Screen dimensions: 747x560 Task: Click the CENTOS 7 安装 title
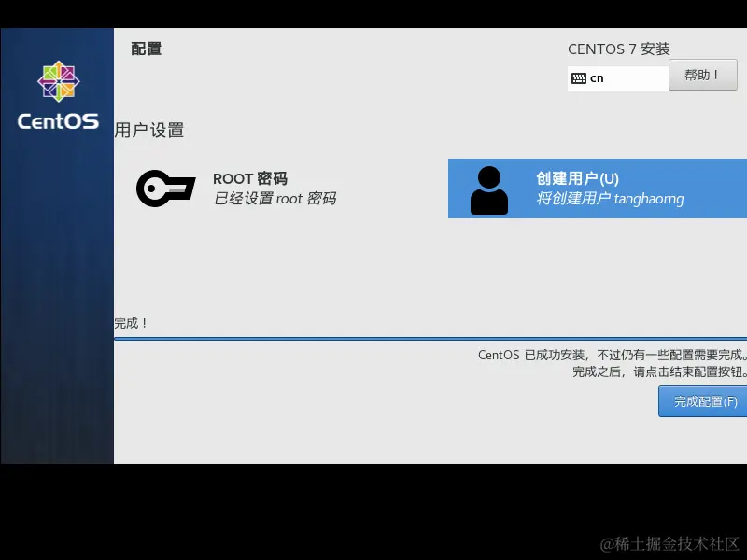point(619,49)
